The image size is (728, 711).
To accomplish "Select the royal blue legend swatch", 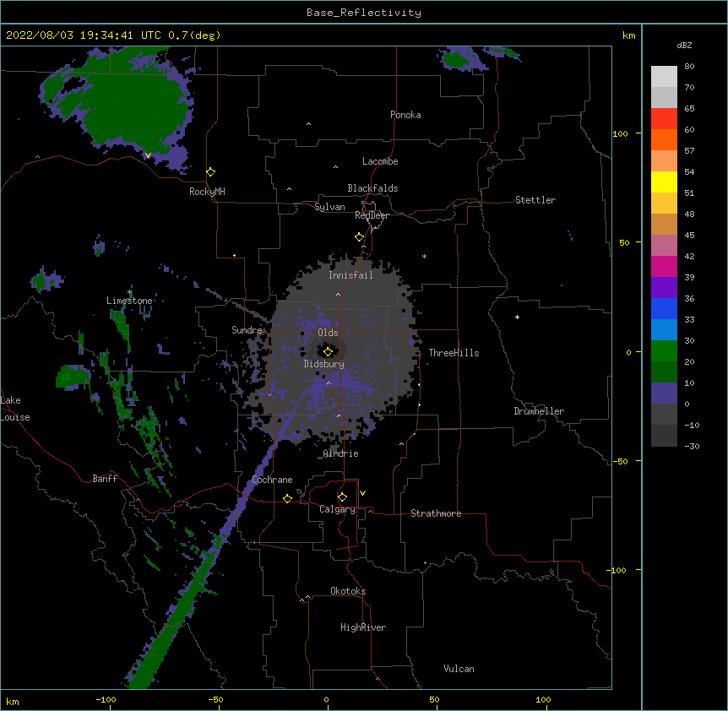I will [664, 308].
